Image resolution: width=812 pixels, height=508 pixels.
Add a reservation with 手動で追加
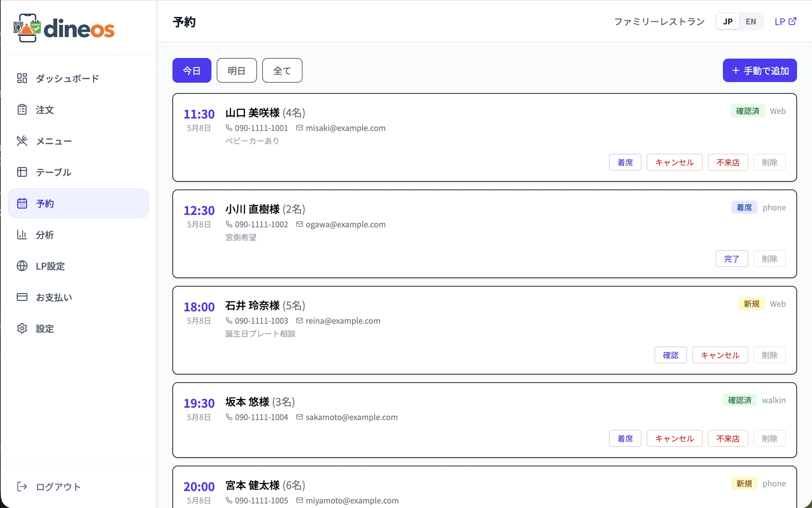[760, 71]
